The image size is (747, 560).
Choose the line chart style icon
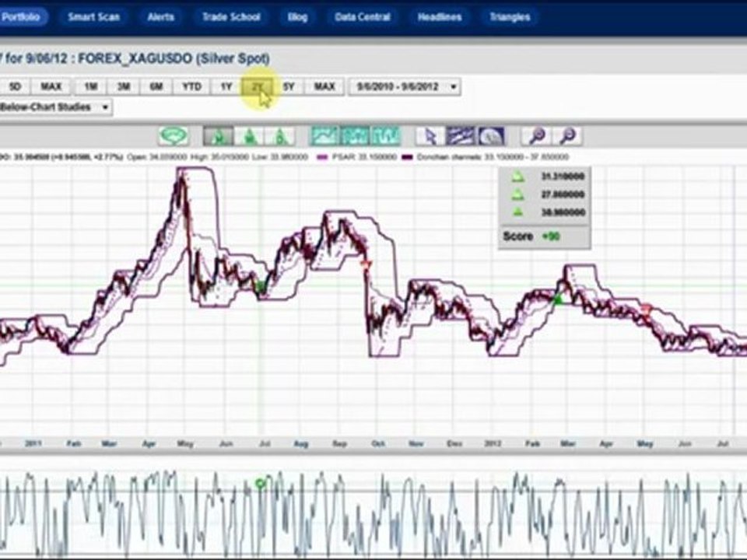[325, 136]
